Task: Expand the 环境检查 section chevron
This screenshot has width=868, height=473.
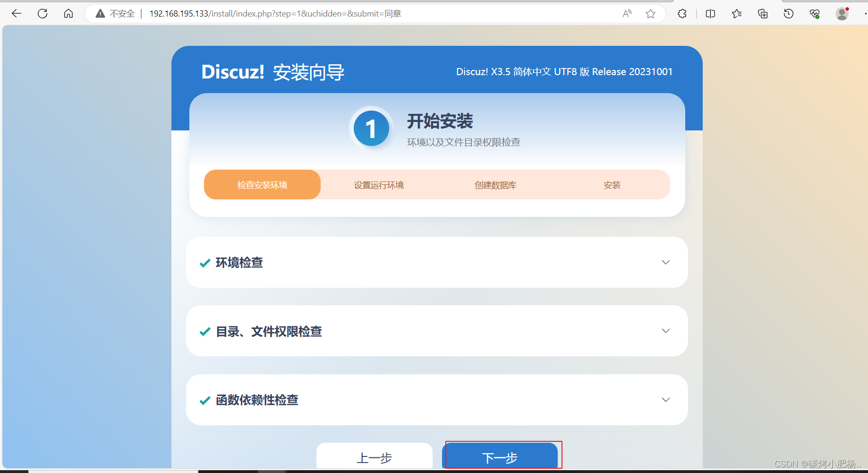Action: (x=666, y=262)
